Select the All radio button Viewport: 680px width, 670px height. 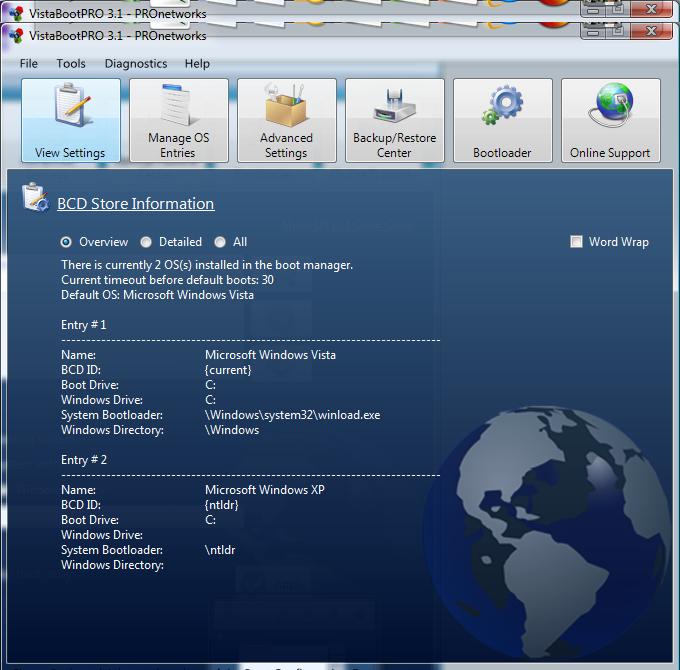220,242
